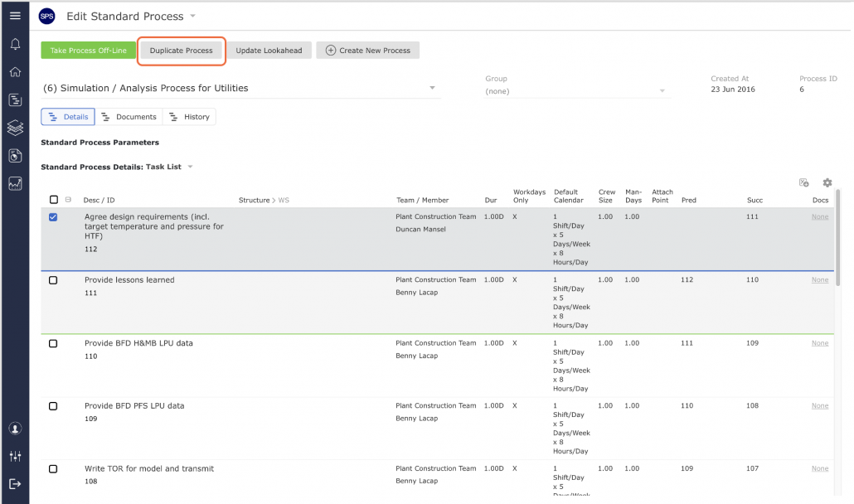Open task list icon in sidebar

15,100
